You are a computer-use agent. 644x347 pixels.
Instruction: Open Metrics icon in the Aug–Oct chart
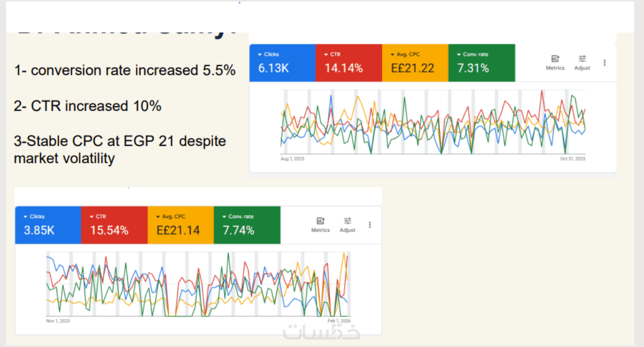(x=555, y=59)
